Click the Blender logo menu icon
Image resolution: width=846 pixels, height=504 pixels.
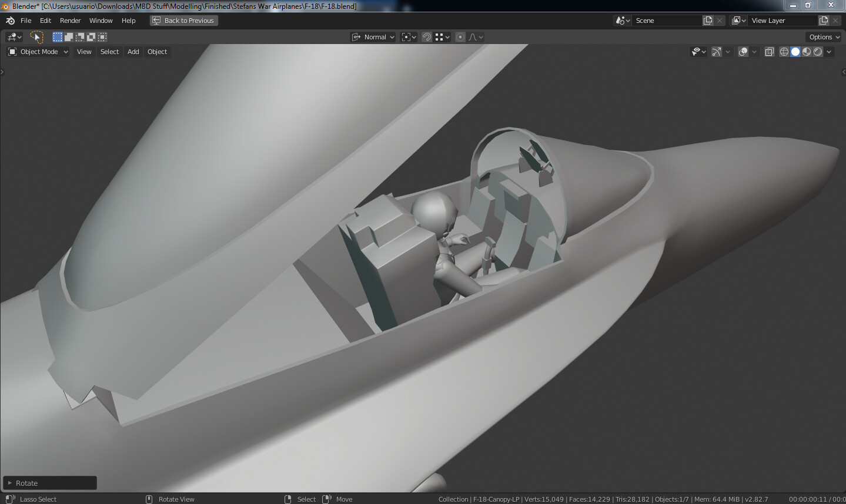10,21
